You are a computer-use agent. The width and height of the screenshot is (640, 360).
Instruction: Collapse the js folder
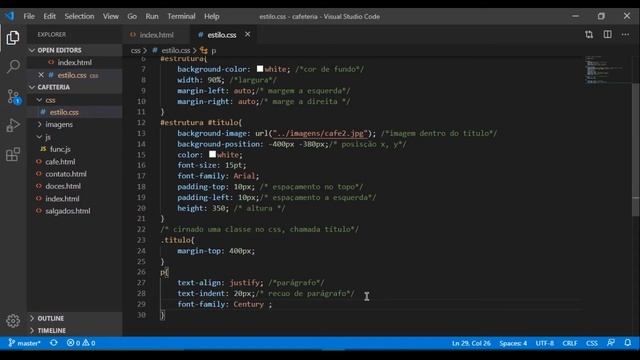coord(48,137)
